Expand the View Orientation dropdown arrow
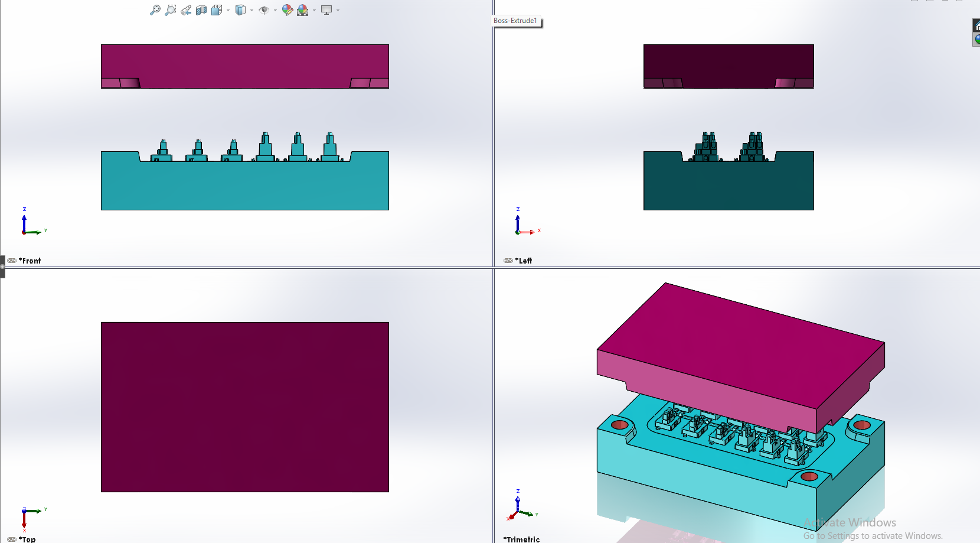Screen dimensions: 980x543 tap(228, 10)
